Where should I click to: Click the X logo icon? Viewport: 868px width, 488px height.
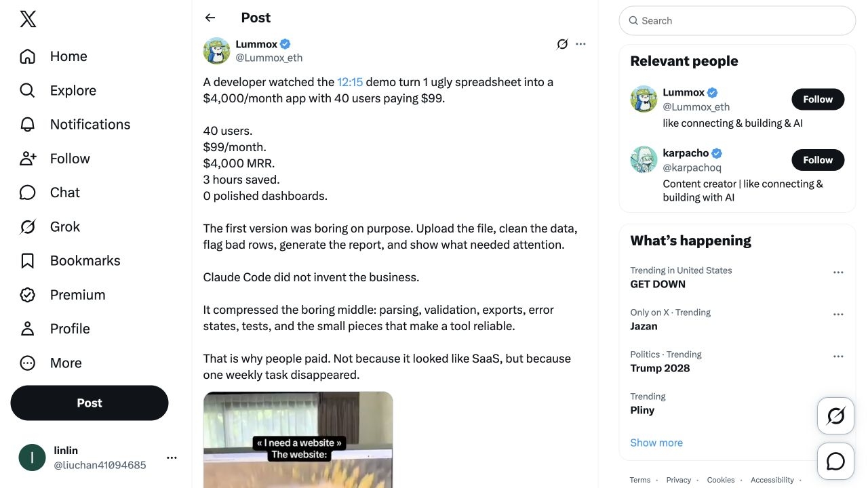click(x=28, y=19)
